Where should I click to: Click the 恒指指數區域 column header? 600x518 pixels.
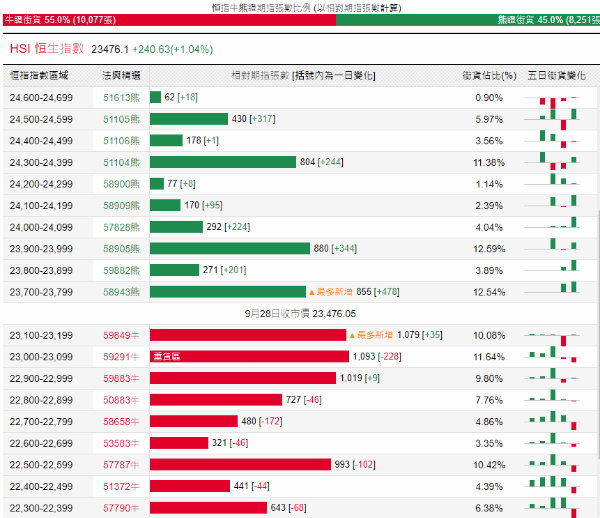point(39,75)
